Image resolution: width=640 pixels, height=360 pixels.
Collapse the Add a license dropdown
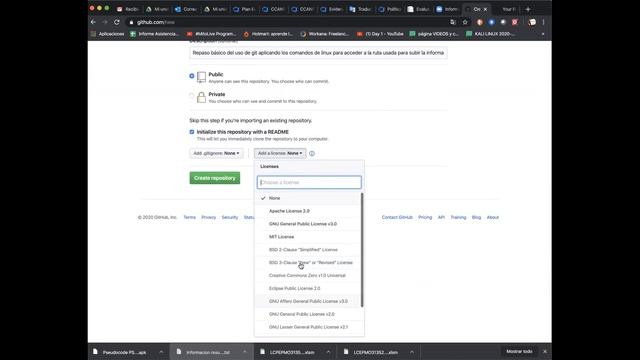(280, 153)
